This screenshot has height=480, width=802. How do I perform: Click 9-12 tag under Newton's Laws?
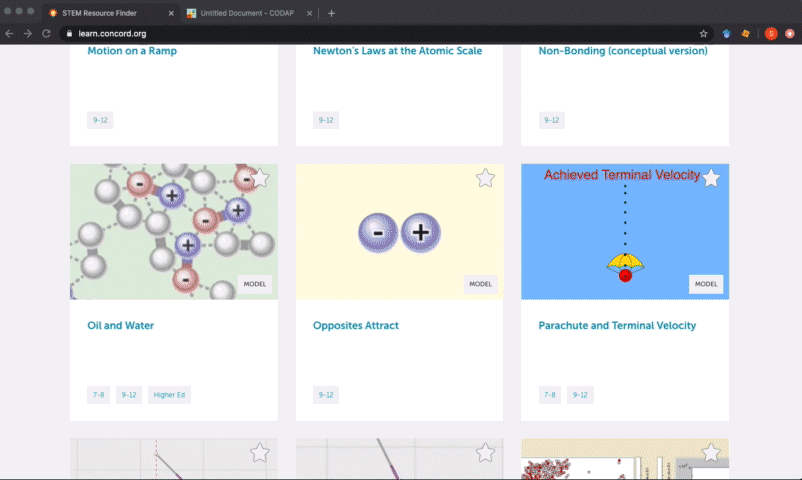[x=326, y=120]
